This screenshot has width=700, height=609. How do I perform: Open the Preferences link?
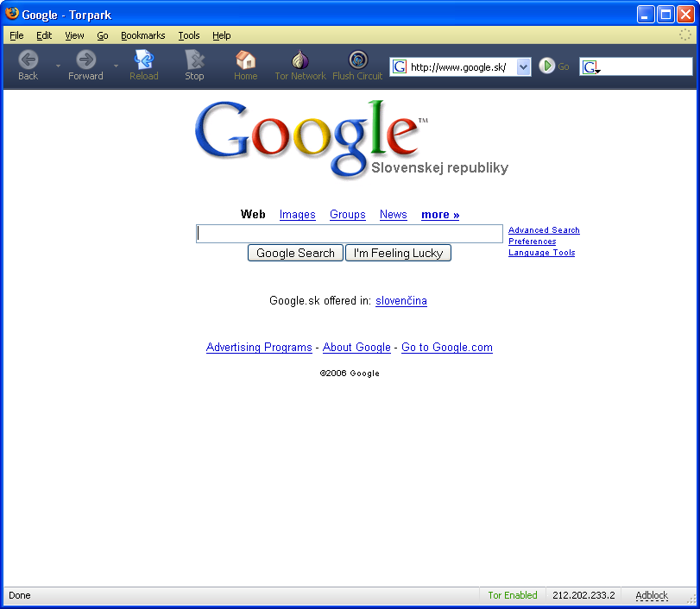point(533,242)
